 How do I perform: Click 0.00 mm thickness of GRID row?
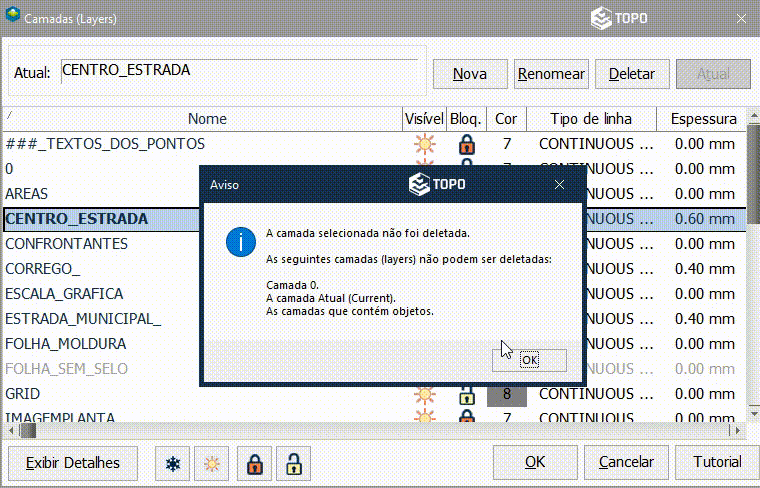click(704, 394)
